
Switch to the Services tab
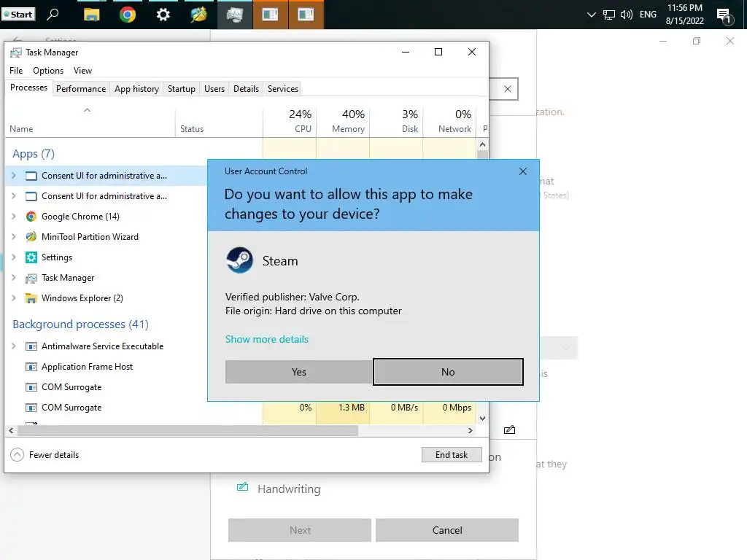coord(282,89)
